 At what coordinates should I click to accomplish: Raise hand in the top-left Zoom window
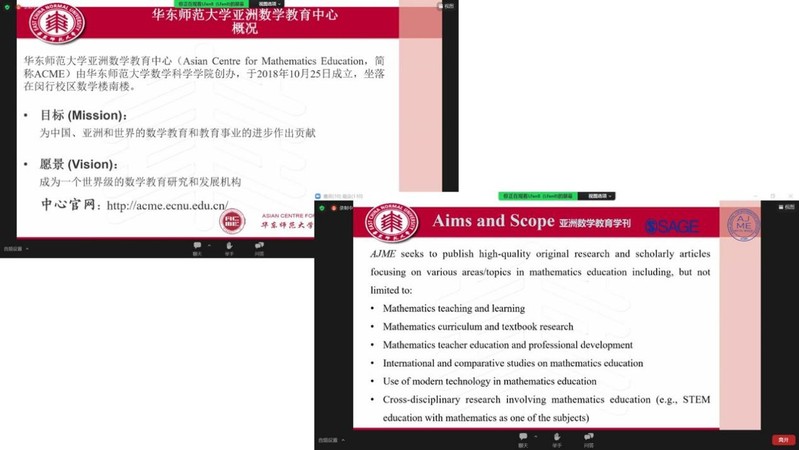(x=229, y=248)
